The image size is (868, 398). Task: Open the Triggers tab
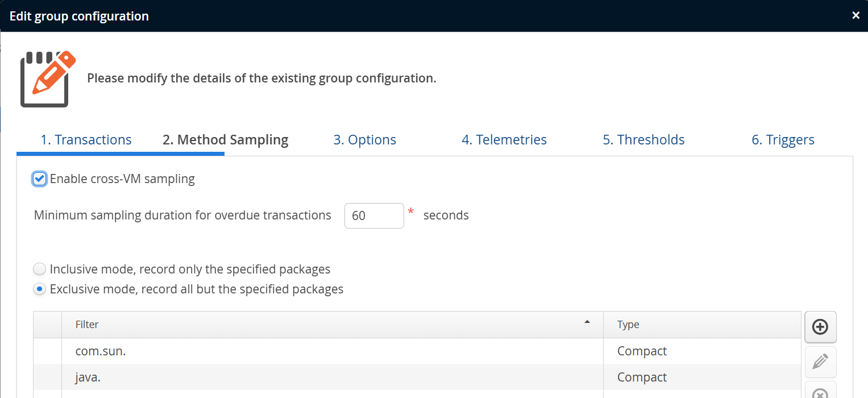(x=783, y=140)
